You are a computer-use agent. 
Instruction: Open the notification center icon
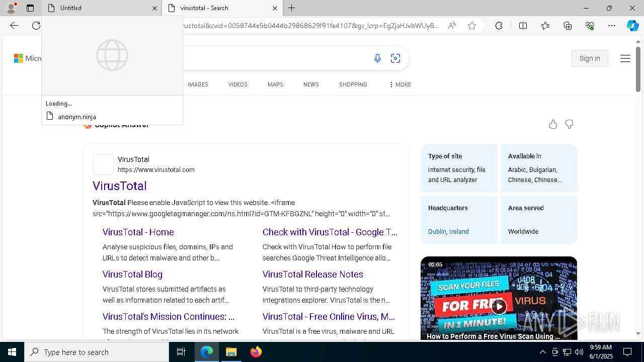click(x=627, y=352)
